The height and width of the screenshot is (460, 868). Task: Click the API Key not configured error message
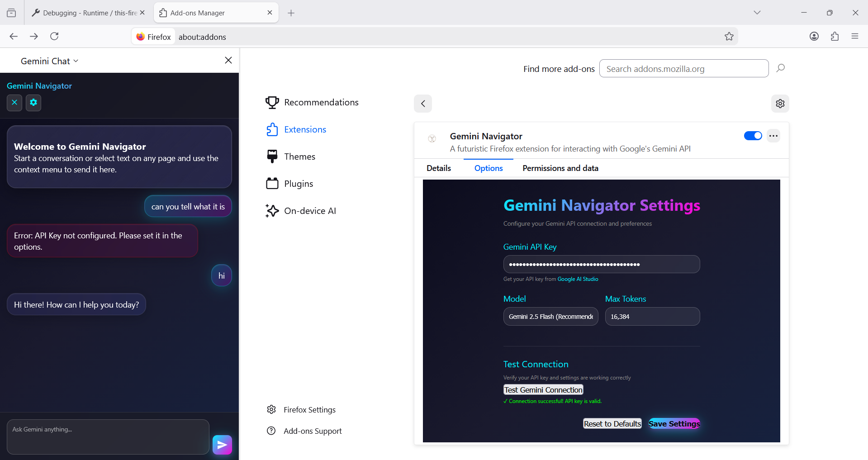point(102,241)
